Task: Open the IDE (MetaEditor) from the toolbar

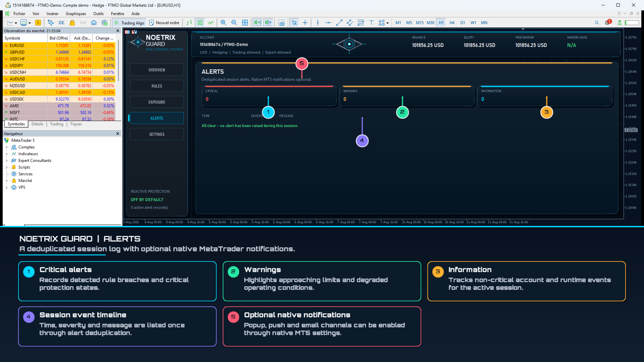Action: tap(61, 23)
